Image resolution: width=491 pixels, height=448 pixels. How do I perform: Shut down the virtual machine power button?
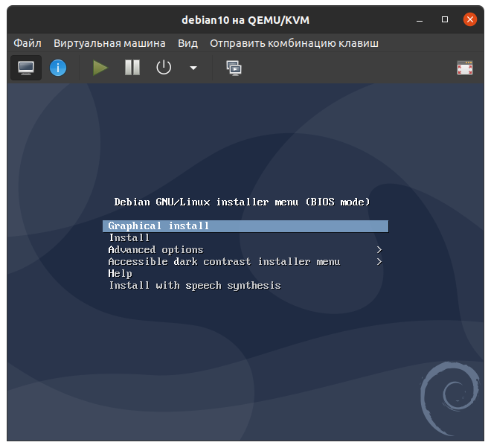(x=164, y=68)
